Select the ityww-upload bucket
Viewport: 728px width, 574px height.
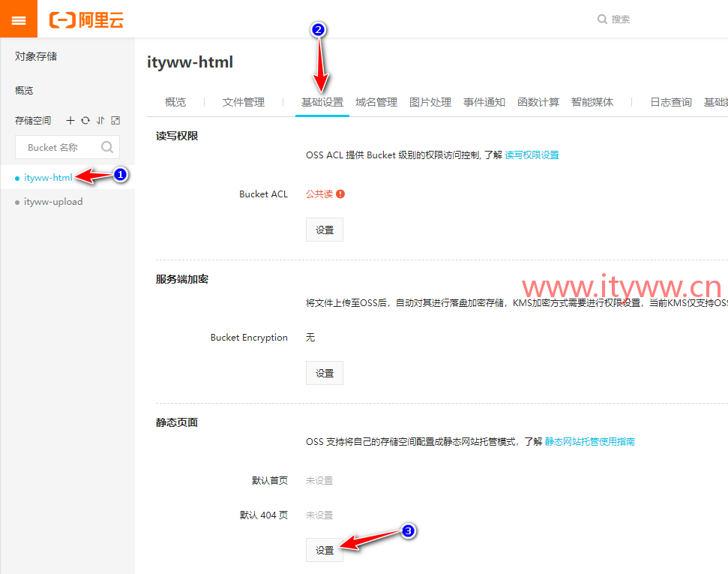click(53, 202)
